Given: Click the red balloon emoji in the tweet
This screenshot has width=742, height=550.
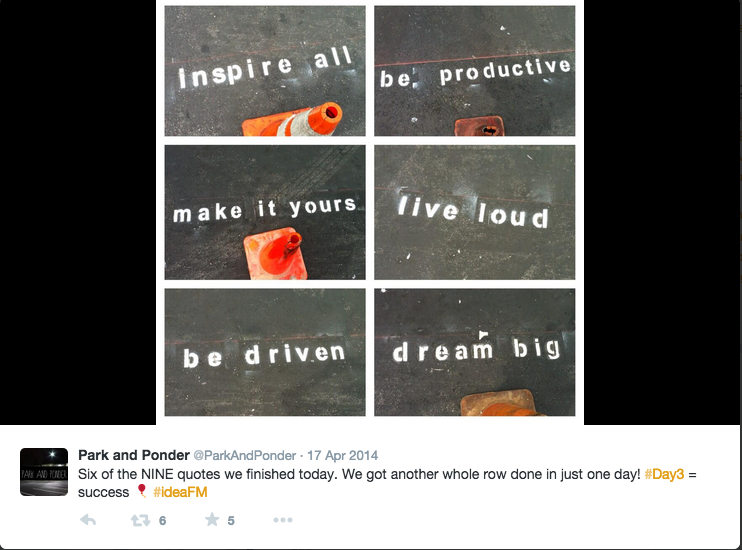Looking at the screenshot, I should point(142,491).
